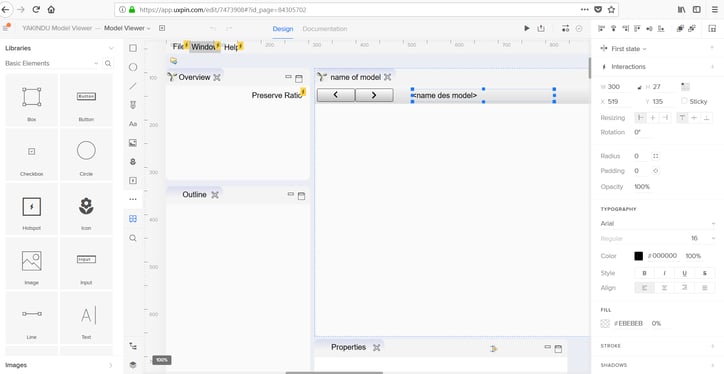
Task: Open the layers panel icon at bottom
Action: click(x=133, y=364)
